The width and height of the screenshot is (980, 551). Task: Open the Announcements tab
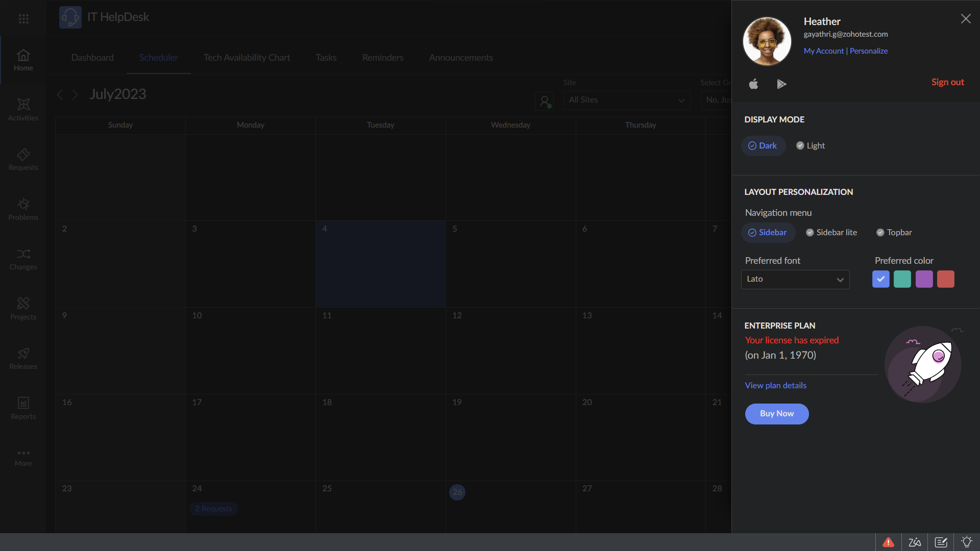tap(461, 58)
